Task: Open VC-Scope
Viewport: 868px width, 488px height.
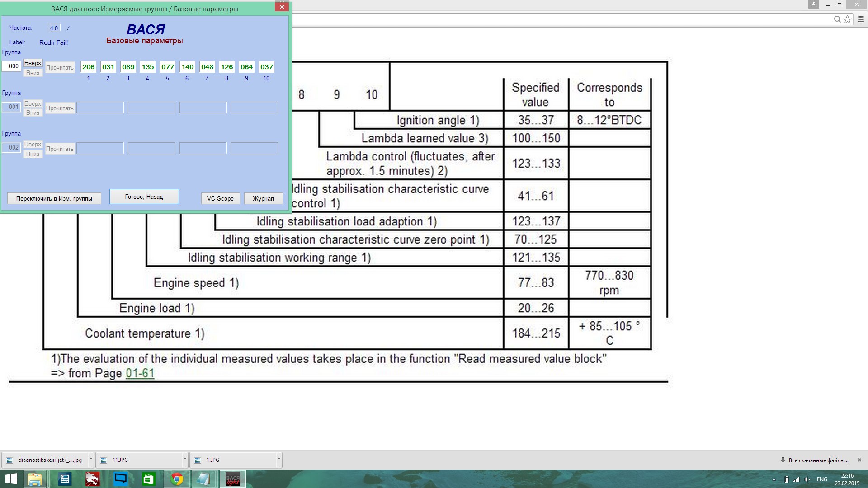Action: [220, 198]
